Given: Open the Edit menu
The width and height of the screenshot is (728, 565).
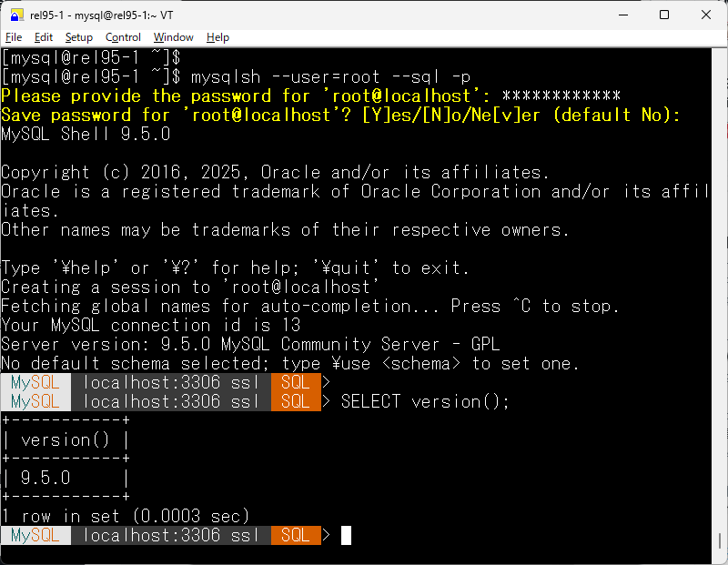Looking at the screenshot, I should [x=43, y=37].
